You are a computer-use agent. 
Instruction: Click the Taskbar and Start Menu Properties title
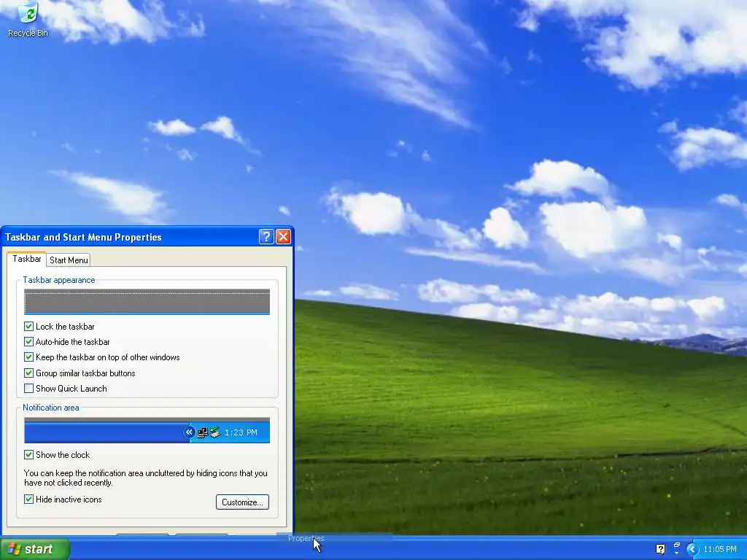[83, 237]
